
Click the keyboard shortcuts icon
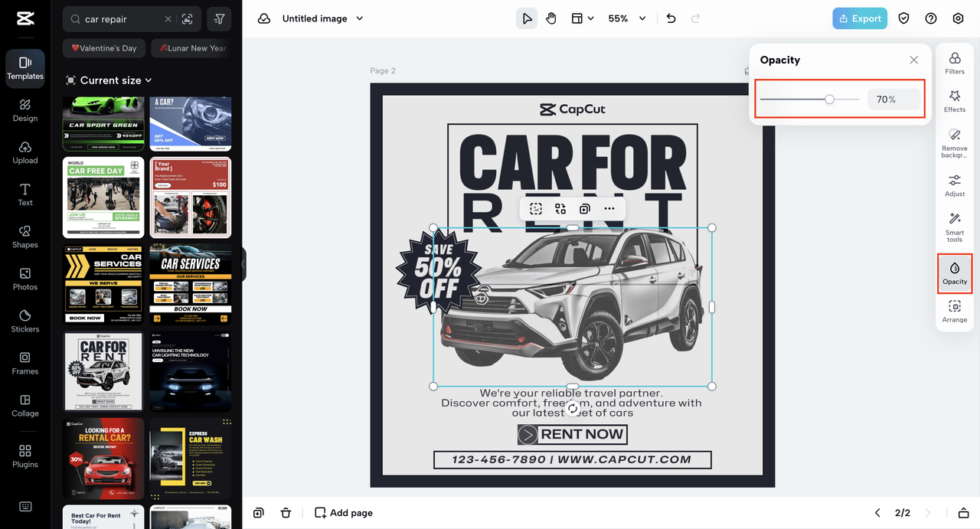(x=25, y=506)
